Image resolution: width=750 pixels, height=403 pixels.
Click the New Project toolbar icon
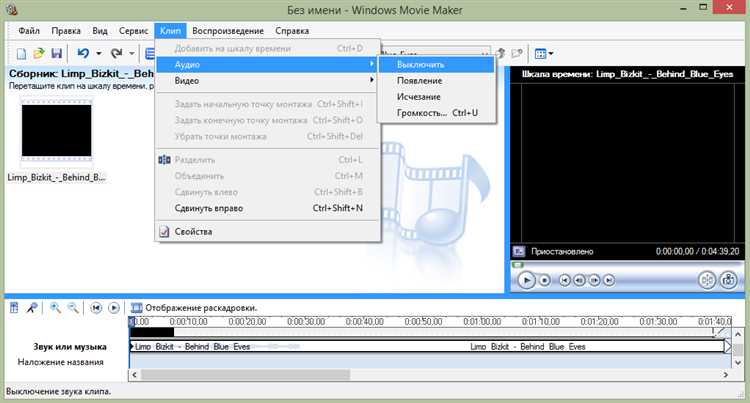click(21, 54)
